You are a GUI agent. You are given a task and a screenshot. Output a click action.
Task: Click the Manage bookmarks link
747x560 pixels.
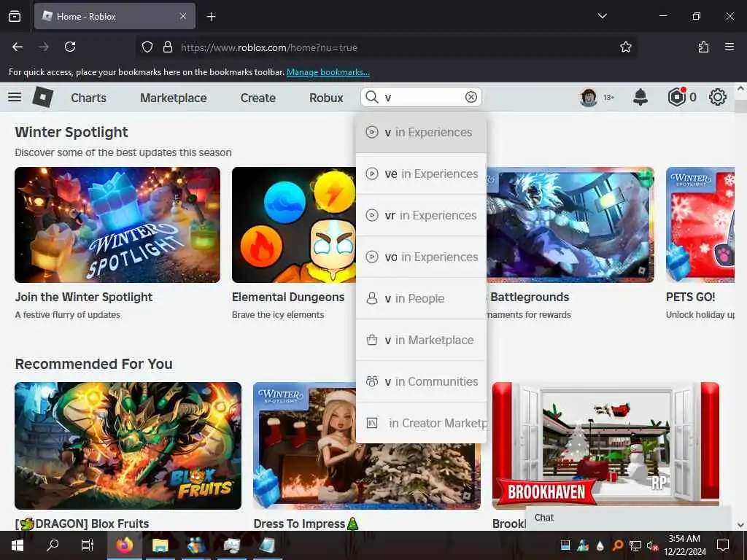[x=328, y=72]
